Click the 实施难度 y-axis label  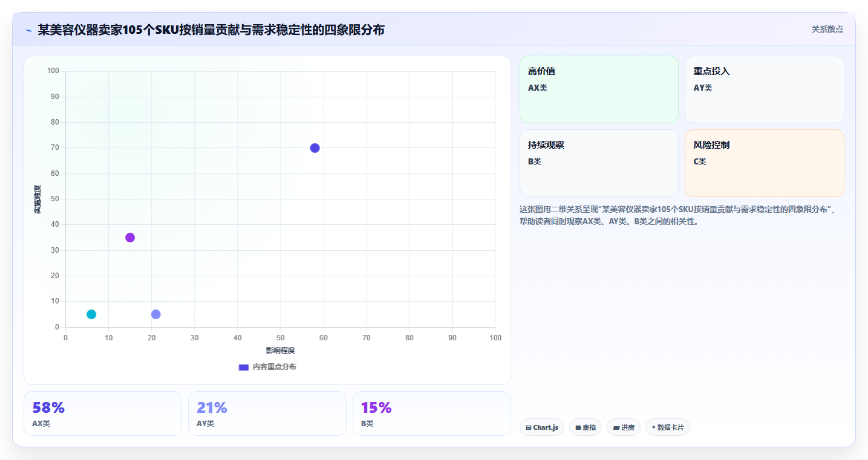tap(38, 199)
